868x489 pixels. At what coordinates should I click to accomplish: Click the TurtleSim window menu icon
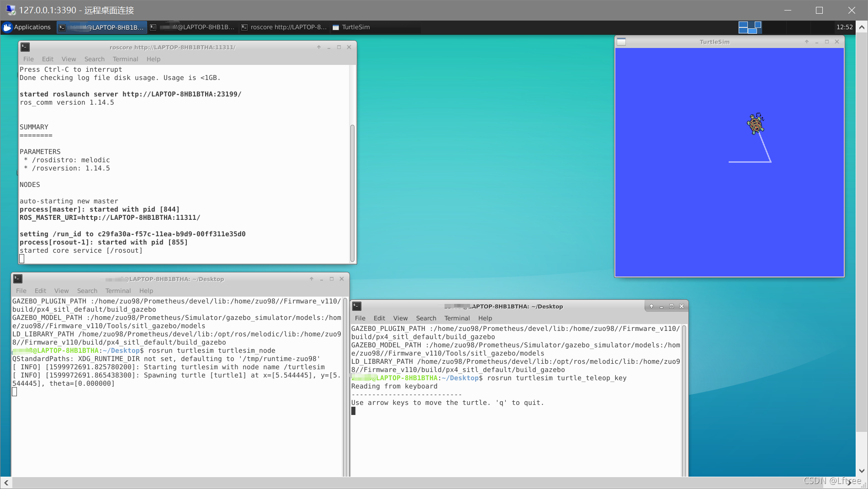(621, 42)
